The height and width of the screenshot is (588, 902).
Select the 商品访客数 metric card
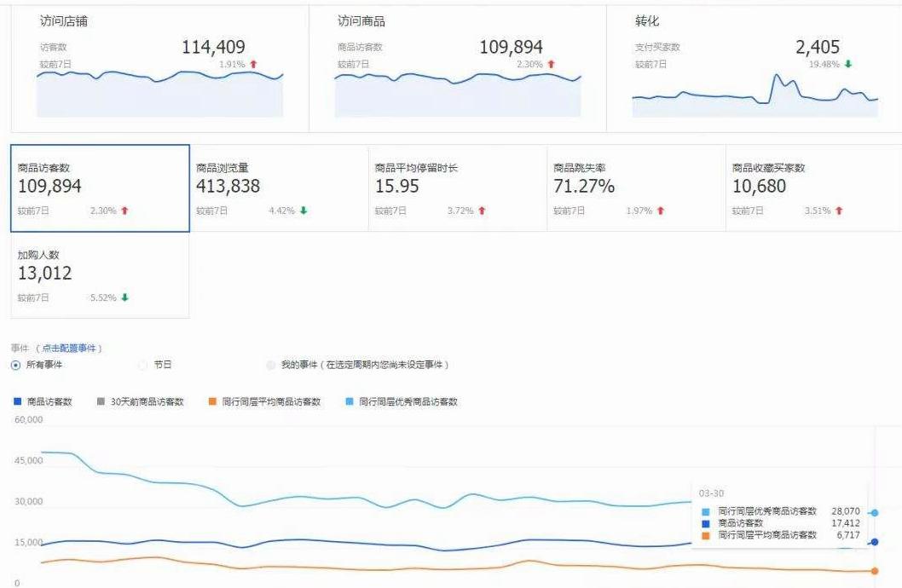point(100,188)
